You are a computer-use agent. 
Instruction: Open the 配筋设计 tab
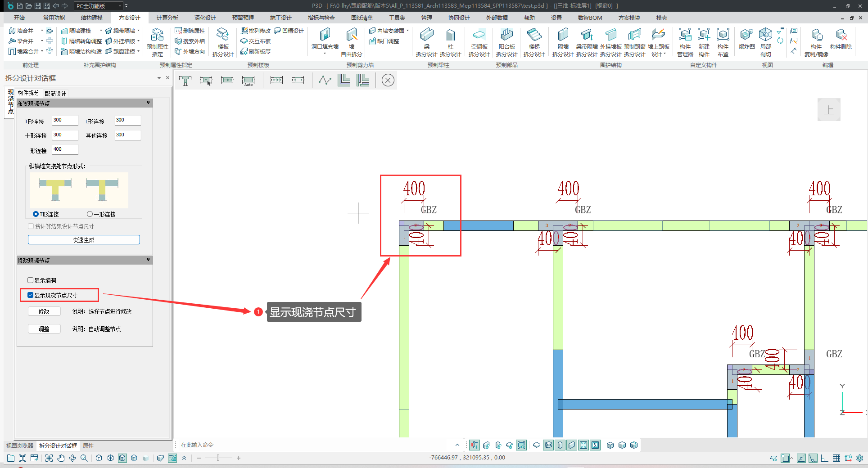pos(55,94)
